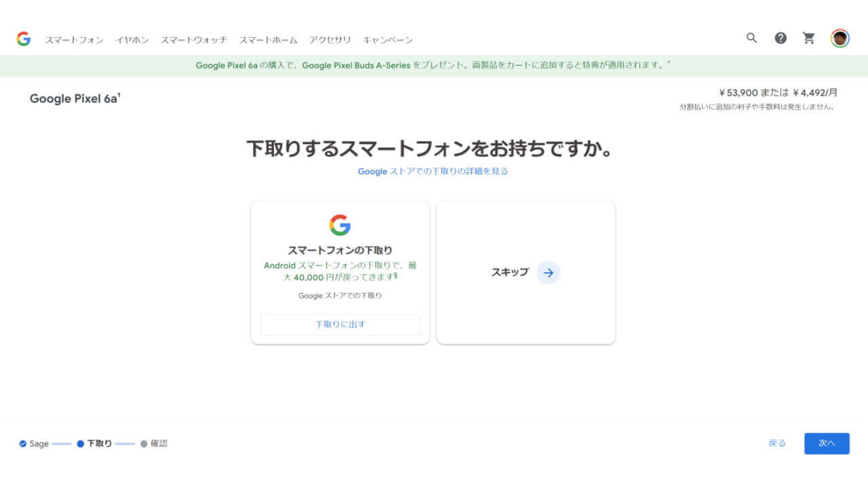This screenshot has width=868, height=488.
Task: Click the 戻る link
Action: 777,443
